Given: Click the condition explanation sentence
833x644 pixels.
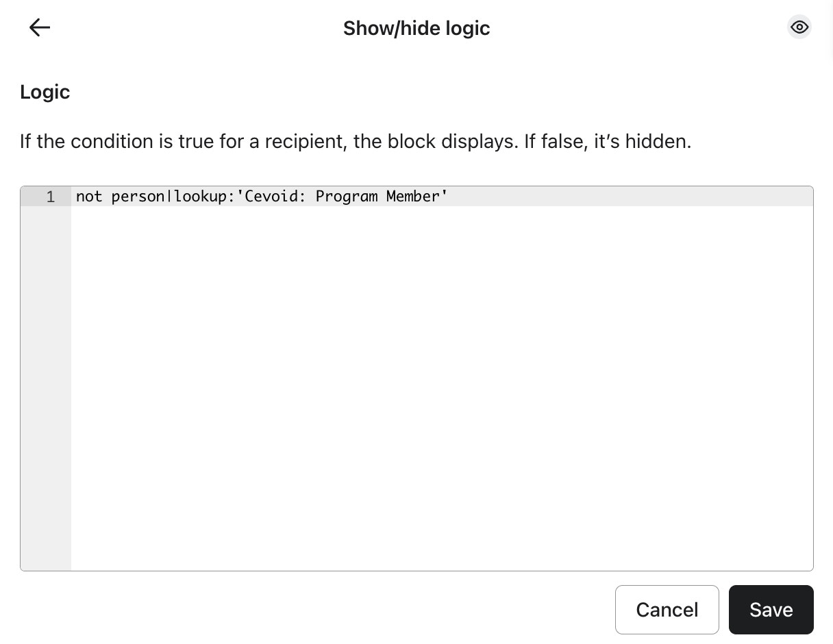Looking at the screenshot, I should pos(356,142).
